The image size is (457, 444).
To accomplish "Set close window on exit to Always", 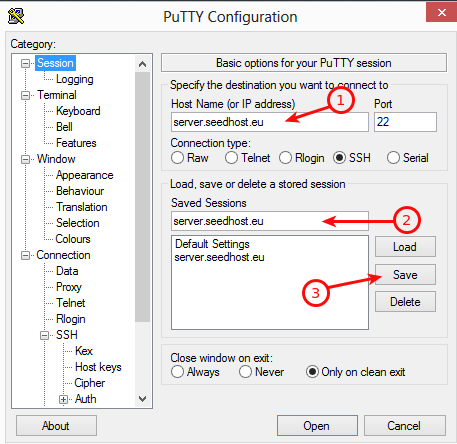I will point(177,372).
